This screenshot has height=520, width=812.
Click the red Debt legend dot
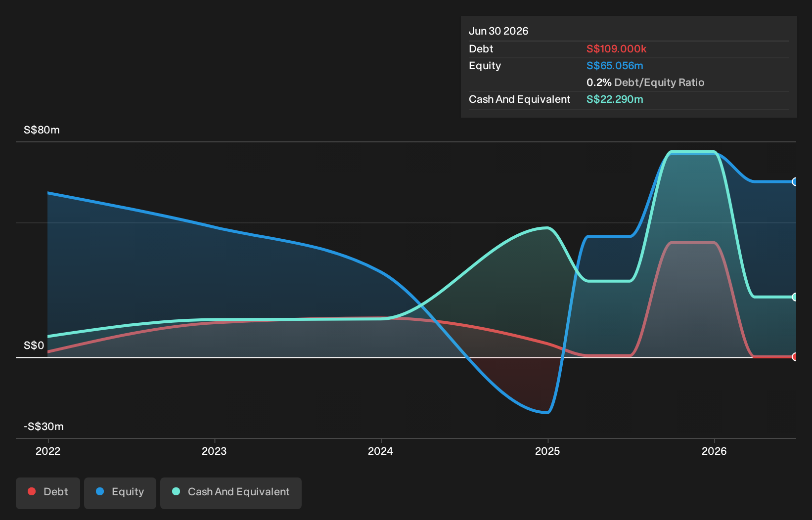tap(32, 491)
